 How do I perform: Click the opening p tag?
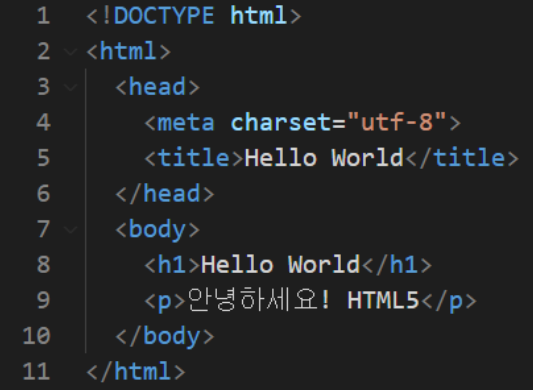(x=165, y=301)
